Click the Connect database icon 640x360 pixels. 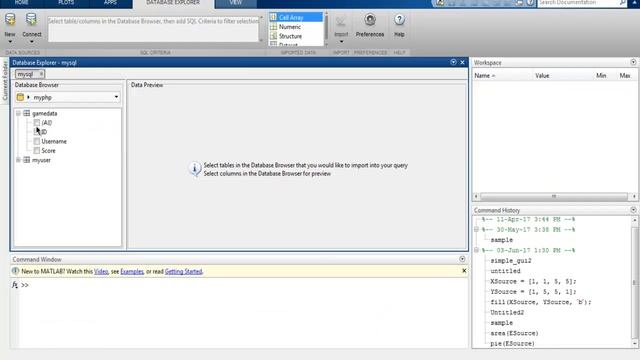[x=31, y=20]
